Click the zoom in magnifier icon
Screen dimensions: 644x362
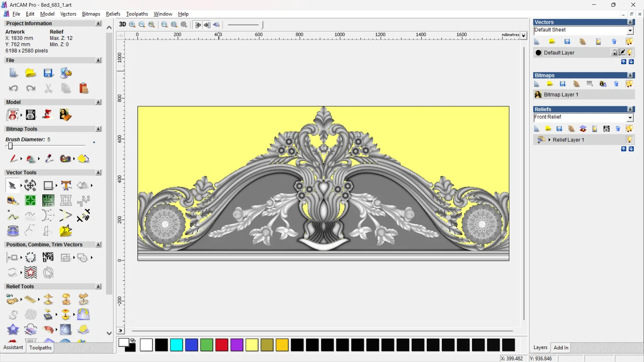[x=132, y=24]
